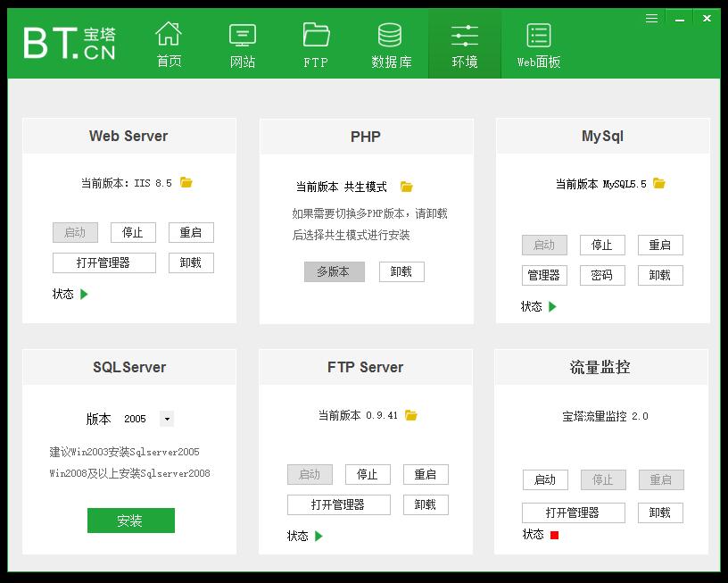Click FTP Server green status indicator
This screenshot has width=728, height=583.
point(318,536)
